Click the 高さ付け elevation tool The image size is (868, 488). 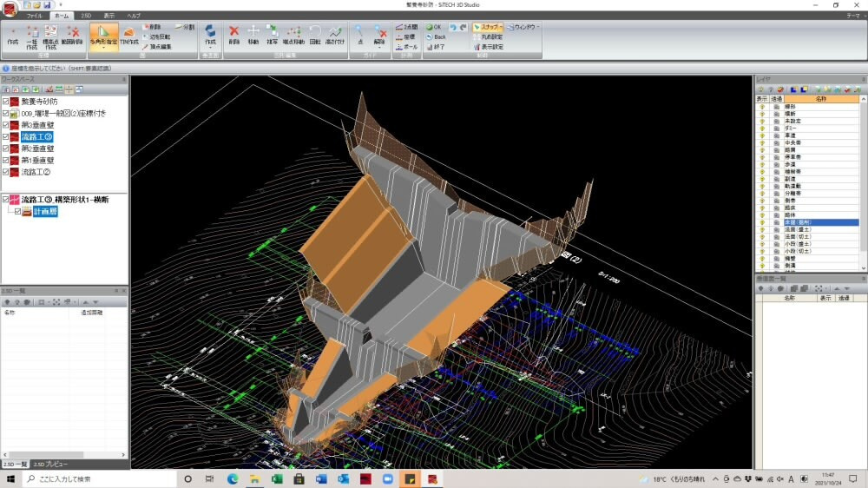334,35
